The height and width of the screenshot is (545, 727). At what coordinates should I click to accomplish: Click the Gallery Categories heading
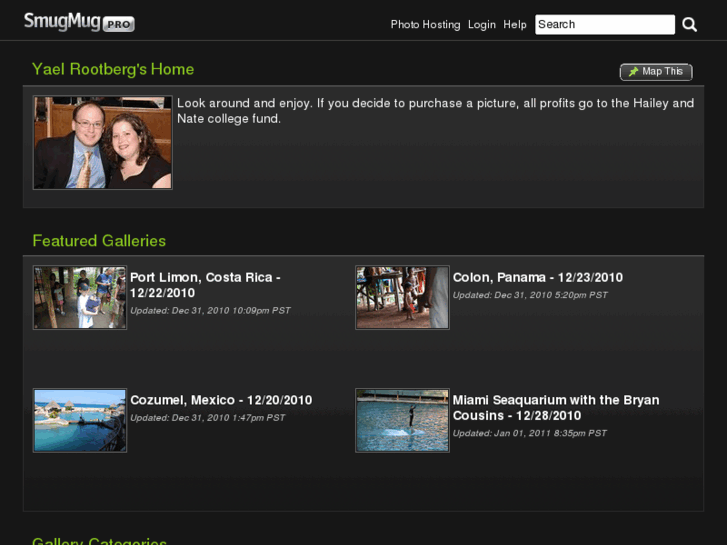click(99, 540)
